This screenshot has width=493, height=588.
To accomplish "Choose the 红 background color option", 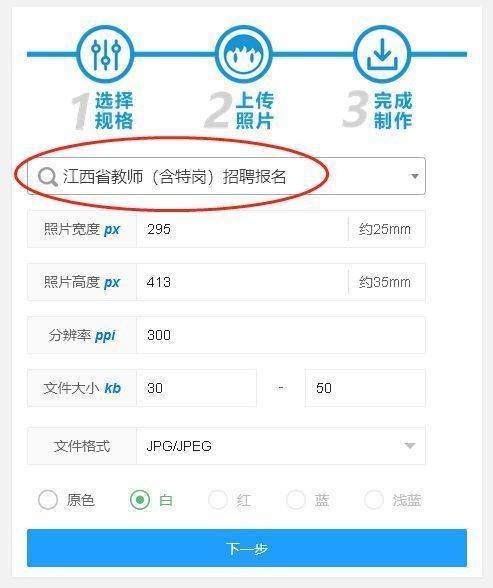I will (x=218, y=500).
